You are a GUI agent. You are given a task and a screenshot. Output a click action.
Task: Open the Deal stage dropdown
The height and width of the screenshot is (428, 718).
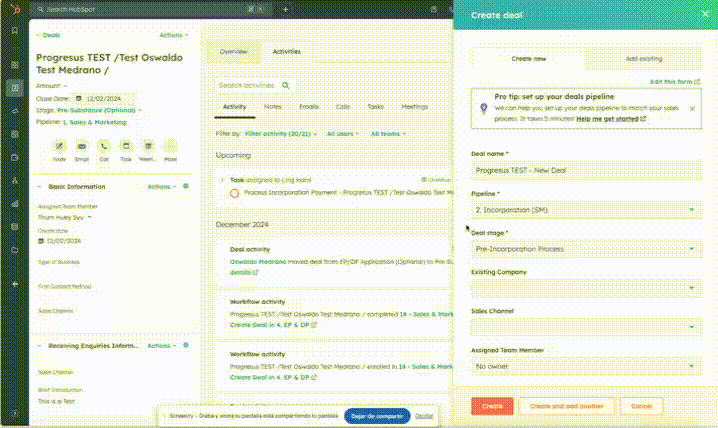click(585, 248)
